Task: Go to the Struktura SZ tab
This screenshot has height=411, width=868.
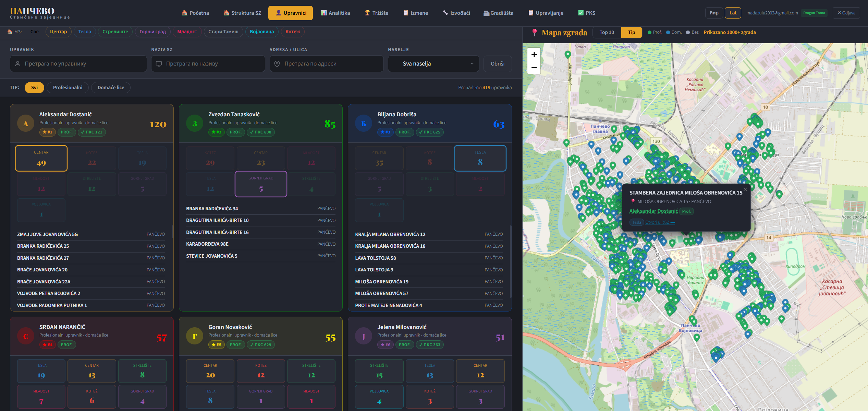Action: (x=242, y=13)
